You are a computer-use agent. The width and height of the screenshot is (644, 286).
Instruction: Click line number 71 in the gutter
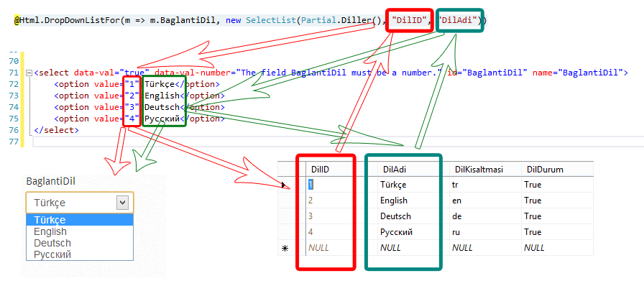(x=14, y=73)
